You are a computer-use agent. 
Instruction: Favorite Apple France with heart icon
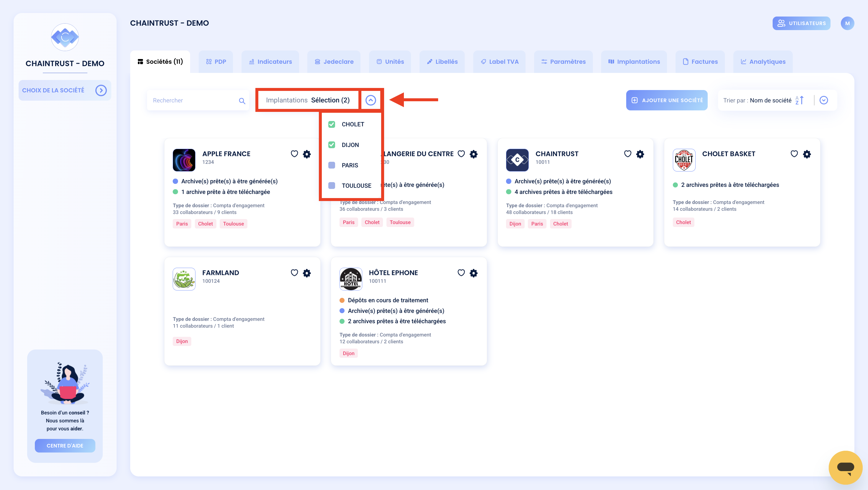[x=294, y=154]
